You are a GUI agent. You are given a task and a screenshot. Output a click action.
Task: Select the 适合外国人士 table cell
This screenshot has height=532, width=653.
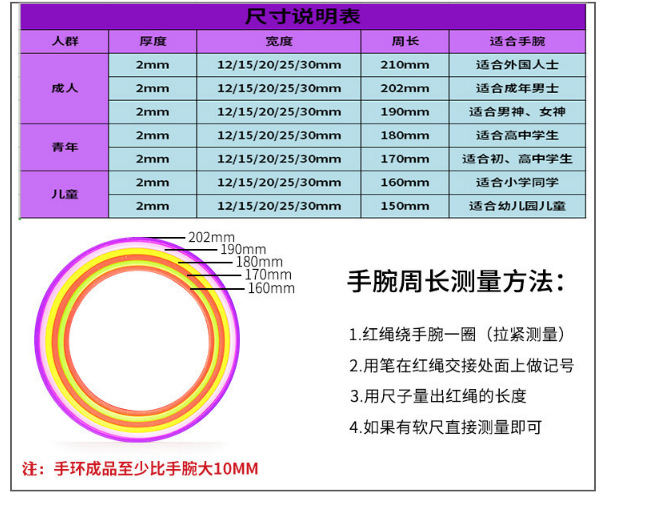516,65
